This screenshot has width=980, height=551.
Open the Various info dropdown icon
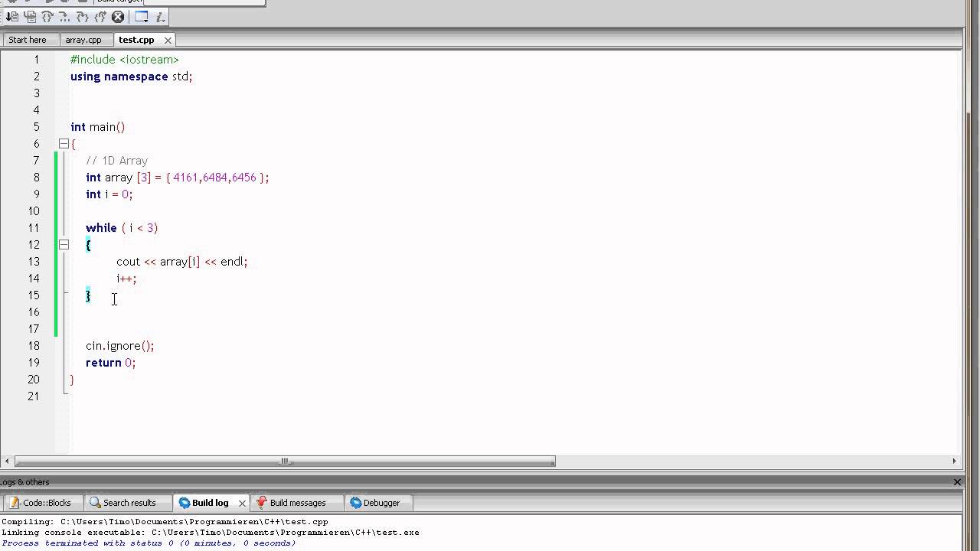(160, 17)
